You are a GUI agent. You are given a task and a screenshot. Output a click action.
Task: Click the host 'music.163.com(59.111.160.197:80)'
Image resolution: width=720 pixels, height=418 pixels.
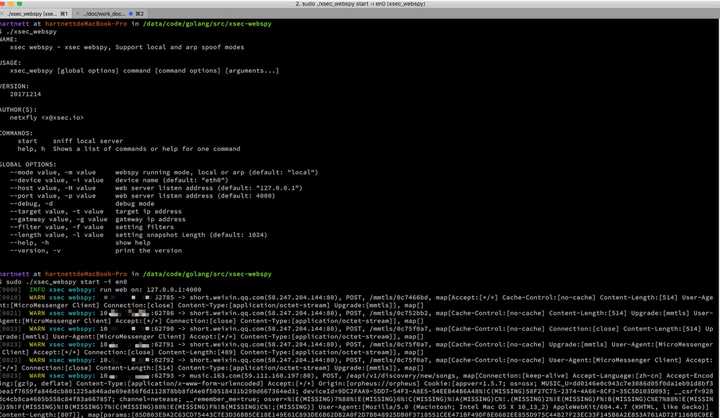tap(252, 375)
